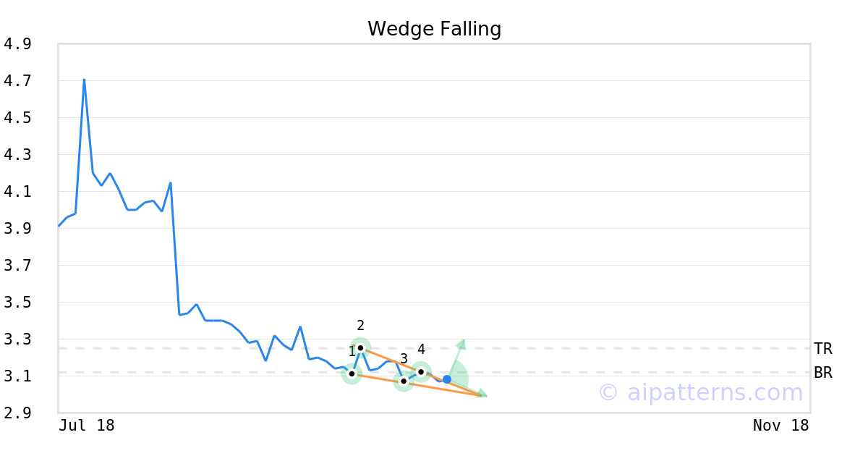This screenshot has width=868, height=456.
Task: Click pivot point marker 3 circle
Action: pos(404,381)
